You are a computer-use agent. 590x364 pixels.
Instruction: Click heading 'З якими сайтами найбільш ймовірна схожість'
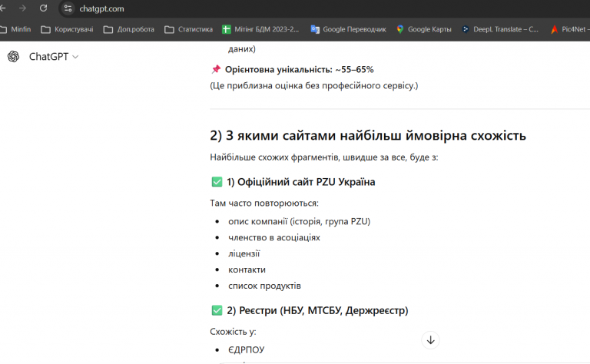coord(368,135)
